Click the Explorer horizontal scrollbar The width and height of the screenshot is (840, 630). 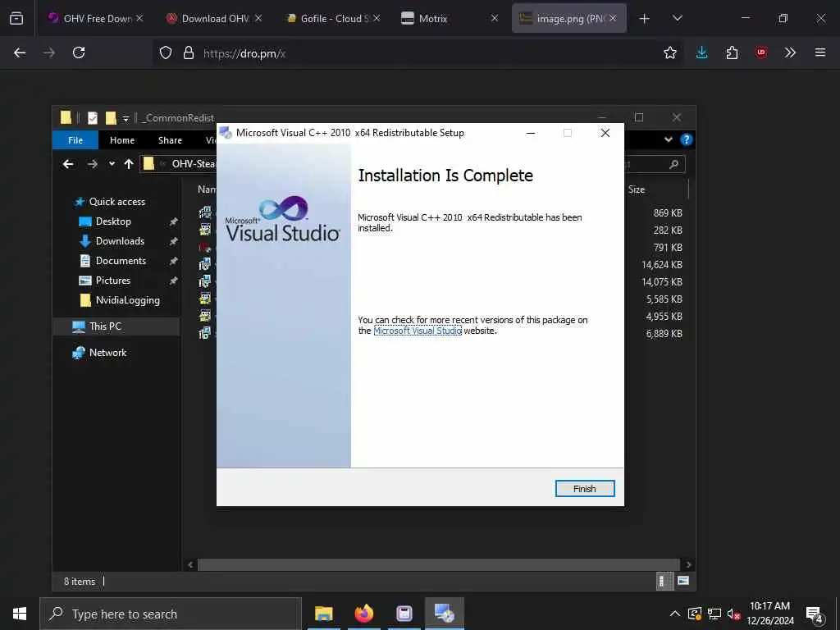coord(438,564)
